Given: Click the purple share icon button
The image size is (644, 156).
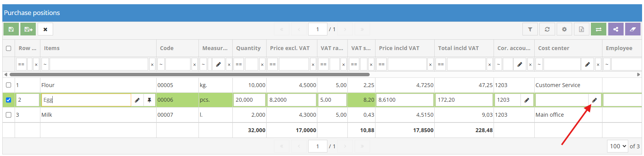Looking at the screenshot, I should 616,29.
